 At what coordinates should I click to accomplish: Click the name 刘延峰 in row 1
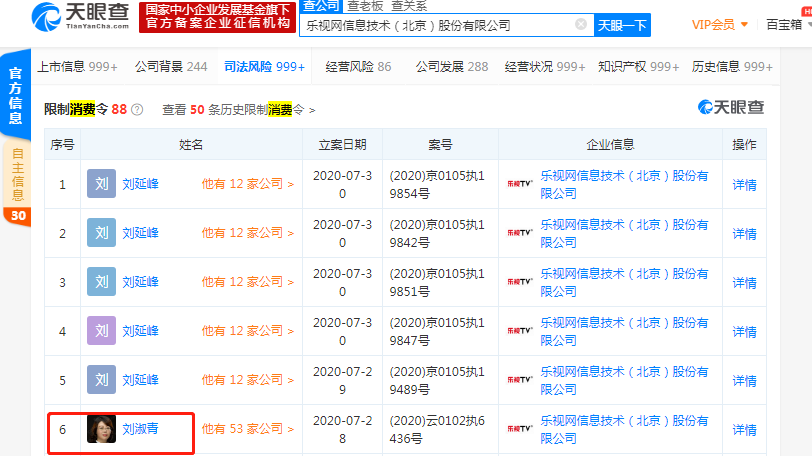pyautogui.click(x=140, y=184)
